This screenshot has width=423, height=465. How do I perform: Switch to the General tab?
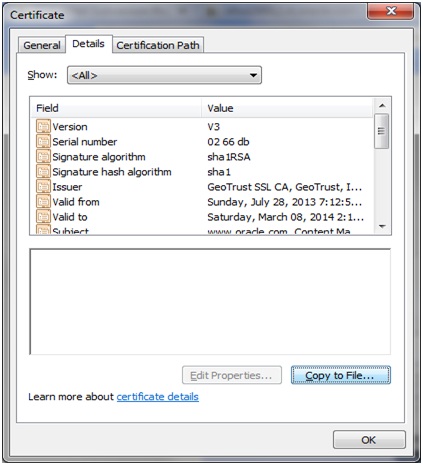coord(42,45)
